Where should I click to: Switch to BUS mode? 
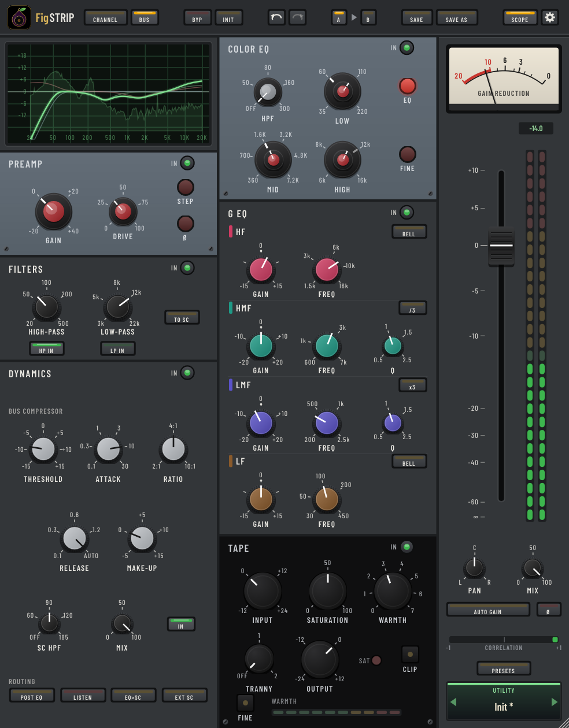coord(145,18)
